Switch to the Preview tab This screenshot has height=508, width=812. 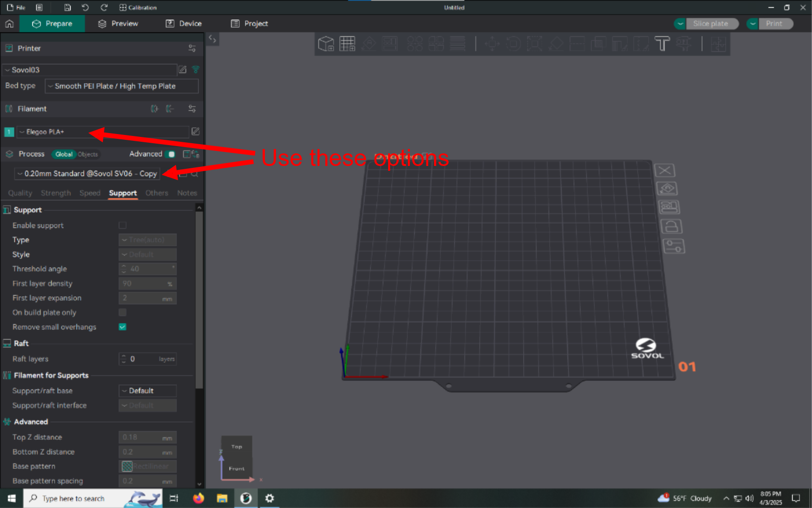pyautogui.click(x=118, y=24)
